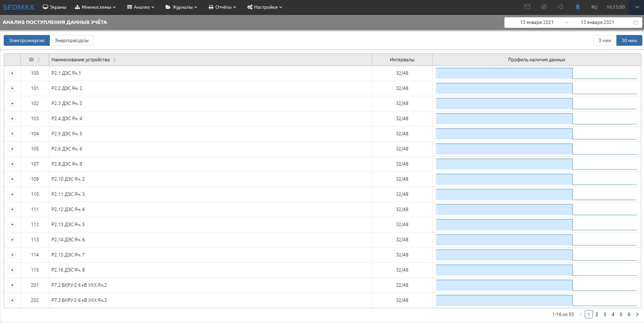Click start date 13 января 2021
The height and width of the screenshot is (323, 644).
coord(537,23)
